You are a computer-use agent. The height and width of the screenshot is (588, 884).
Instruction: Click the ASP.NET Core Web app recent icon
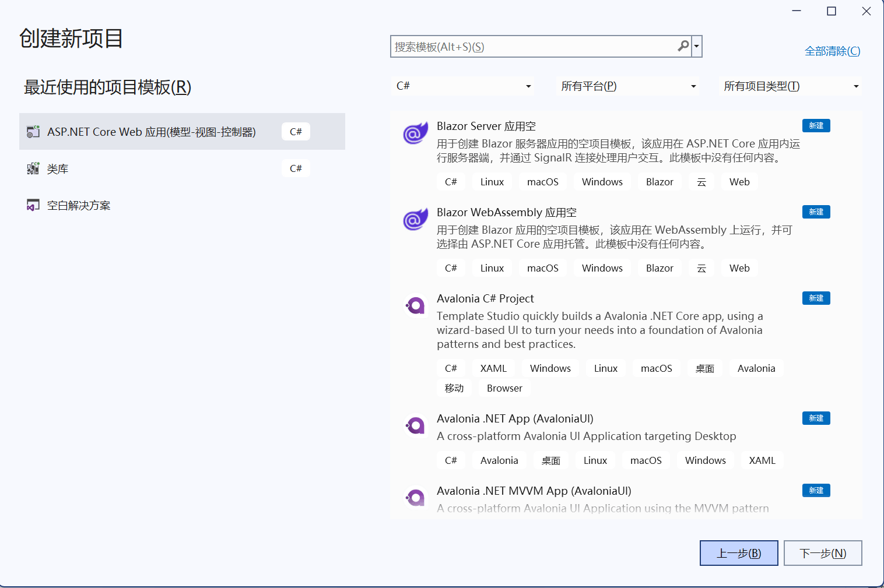[33, 132]
